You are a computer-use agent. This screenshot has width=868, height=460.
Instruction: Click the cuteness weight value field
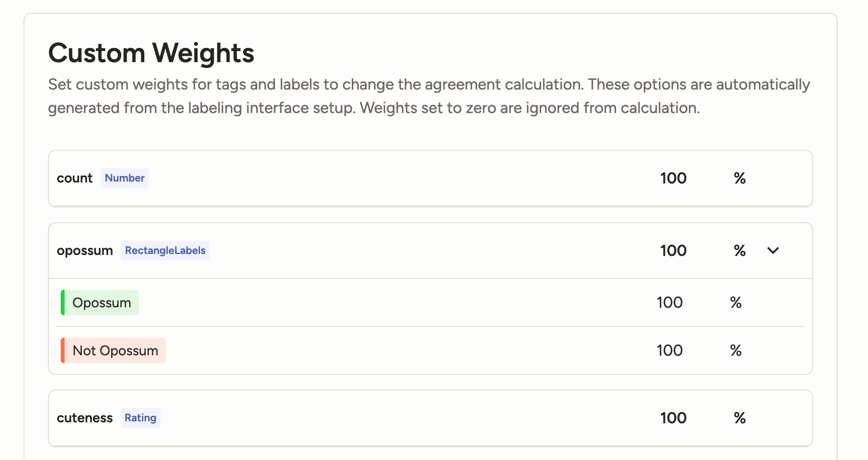tap(673, 418)
